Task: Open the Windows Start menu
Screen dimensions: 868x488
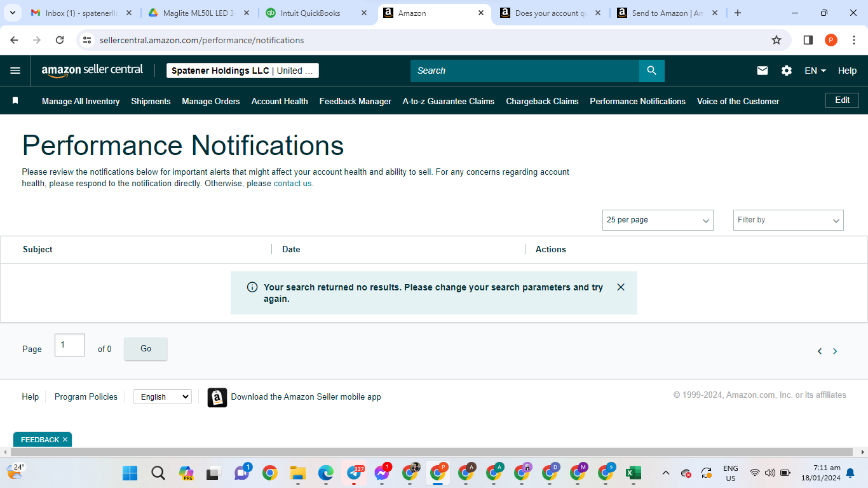Action: point(130,473)
